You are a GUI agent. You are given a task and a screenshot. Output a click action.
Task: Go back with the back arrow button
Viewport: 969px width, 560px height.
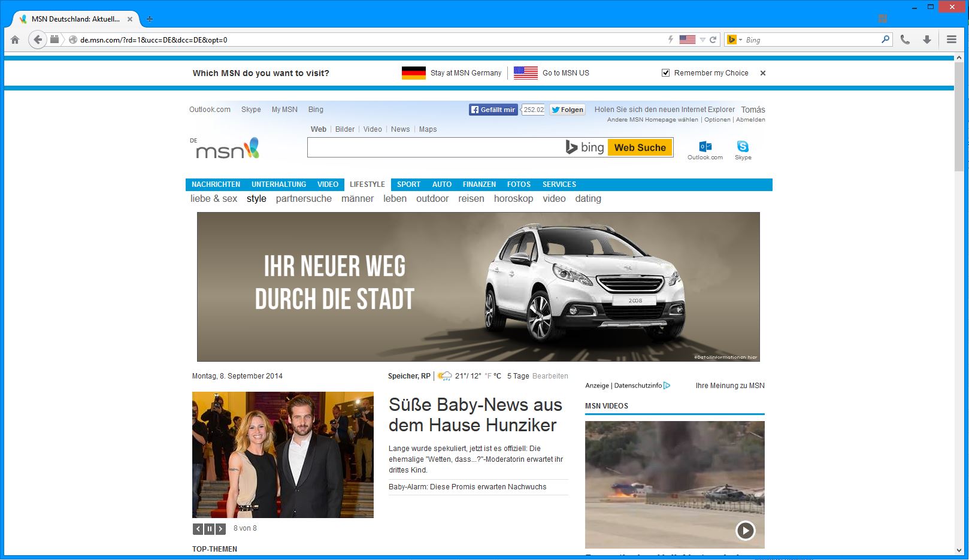tap(38, 40)
